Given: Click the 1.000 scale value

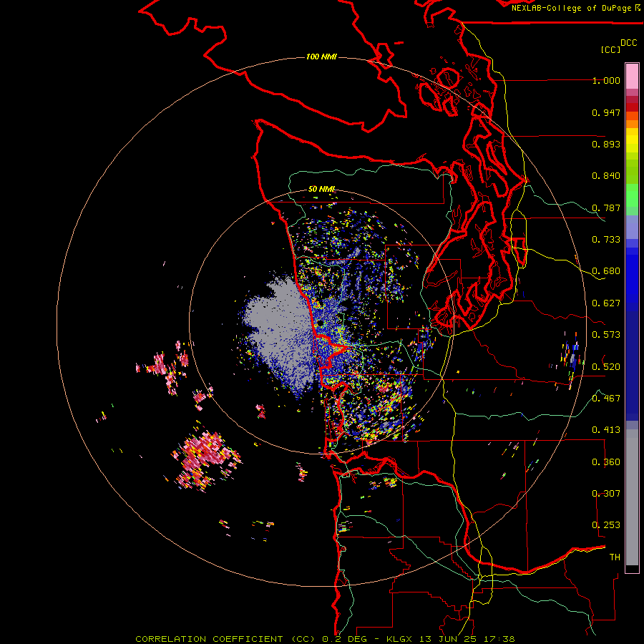Looking at the screenshot, I should [606, 80].
